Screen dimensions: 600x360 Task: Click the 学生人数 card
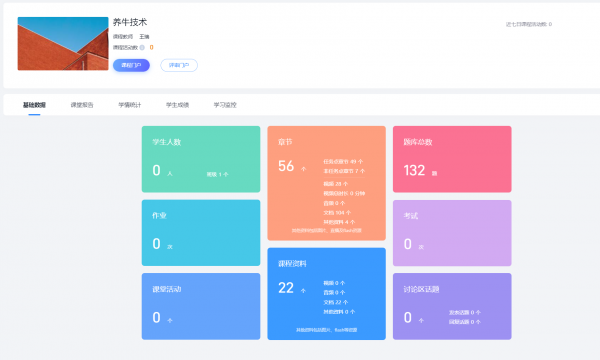(x=201, y=159)
